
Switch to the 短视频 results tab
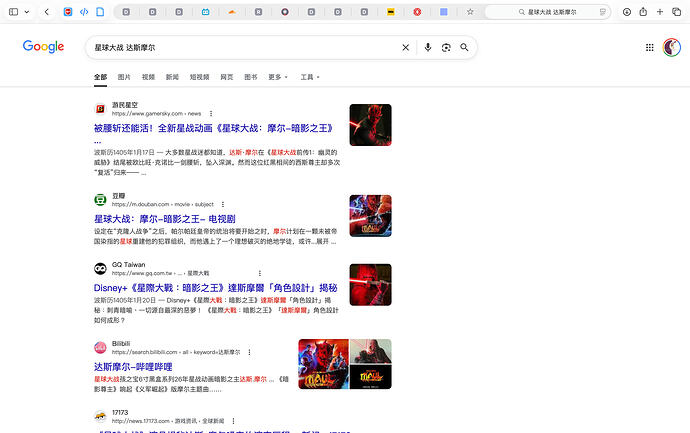199,77
